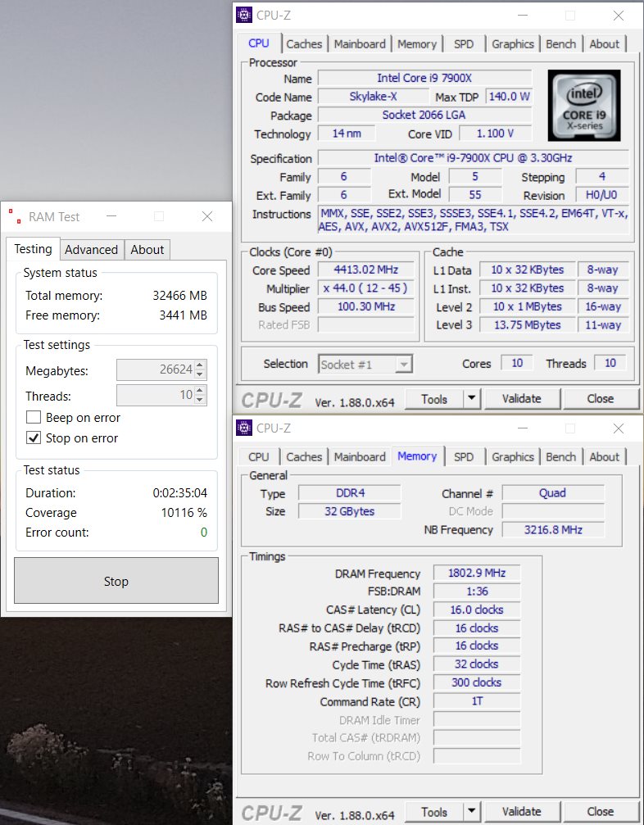Close the lower CPU-Z window with X
The width and height of the screenshot is (644, 825).
(x=619, y=428)
